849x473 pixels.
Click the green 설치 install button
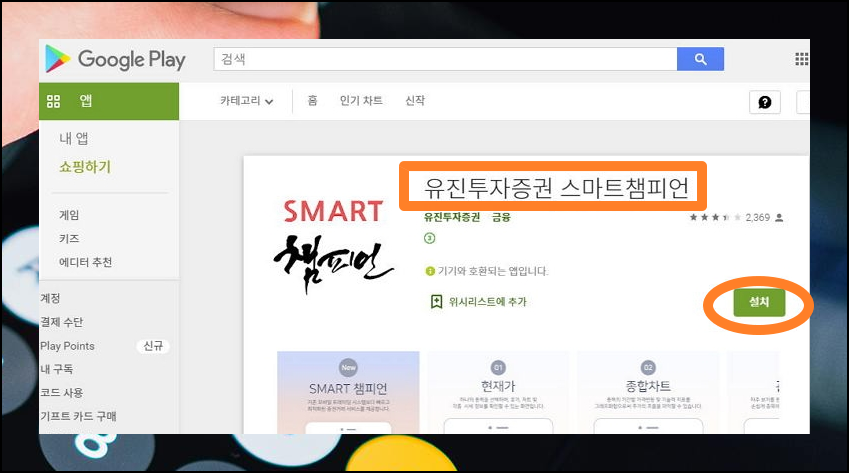coord(759,302)
